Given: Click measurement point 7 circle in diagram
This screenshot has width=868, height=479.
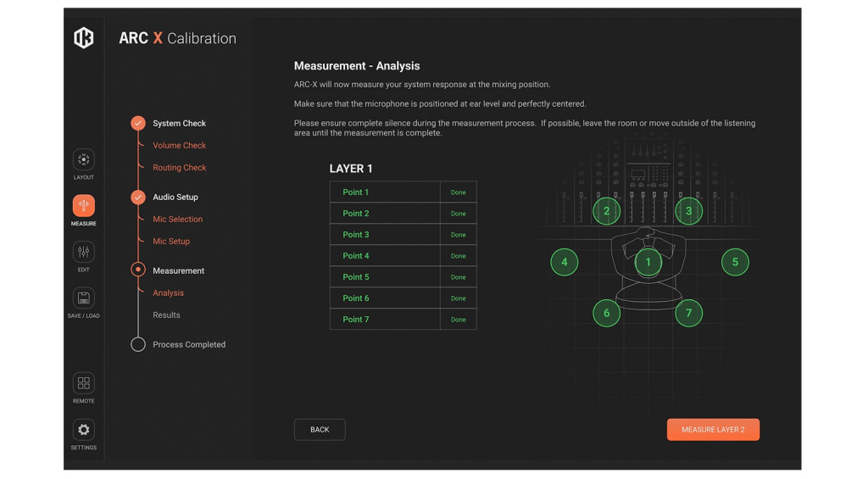Looking at the screenshot, I should click(x=688, y=313).
